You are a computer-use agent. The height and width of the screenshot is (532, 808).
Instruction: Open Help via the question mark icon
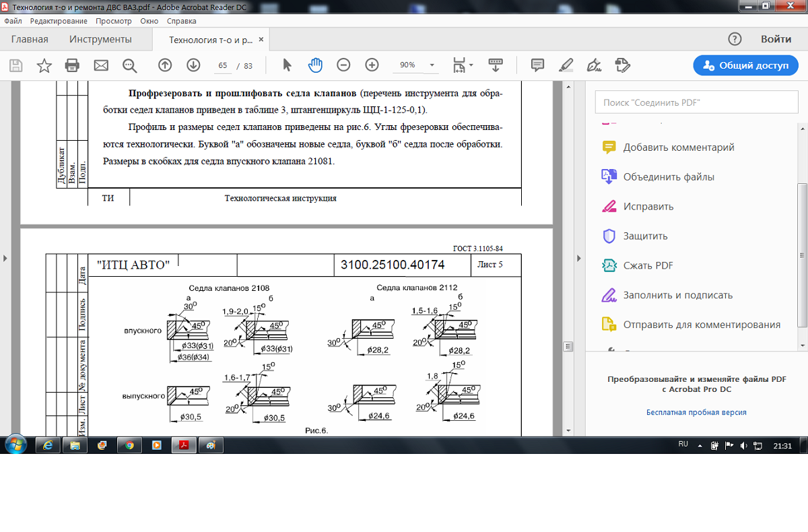[x=735, y=39]
